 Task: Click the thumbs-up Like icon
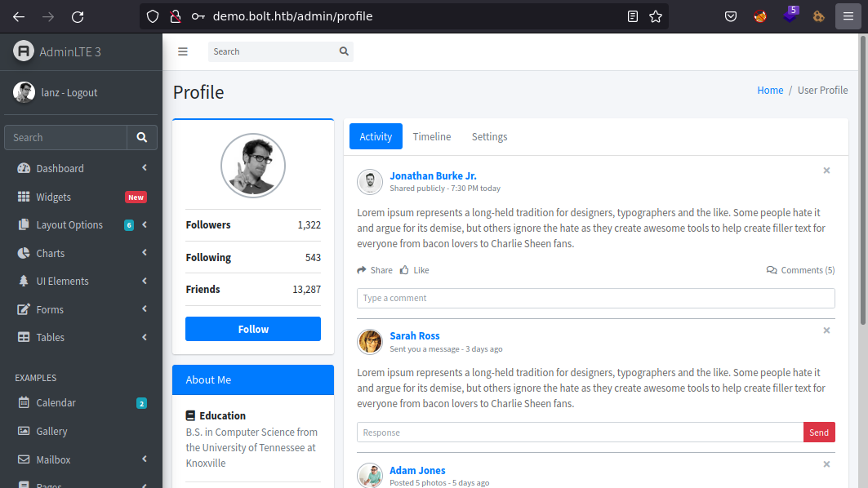click(405, 270)
